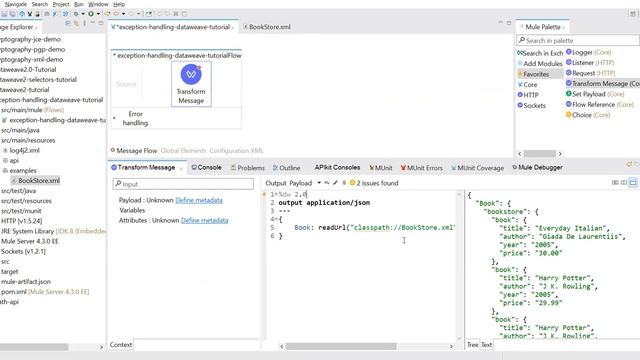
Task: Click the Choice (Core) palette icon
Action: (x=569, y=115)
